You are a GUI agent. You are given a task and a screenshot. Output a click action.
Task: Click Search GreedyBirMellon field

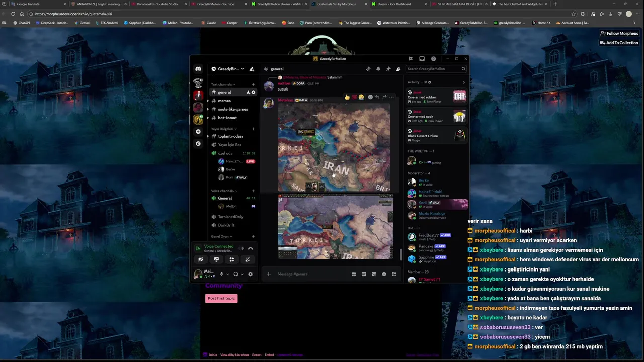point(436,69)
